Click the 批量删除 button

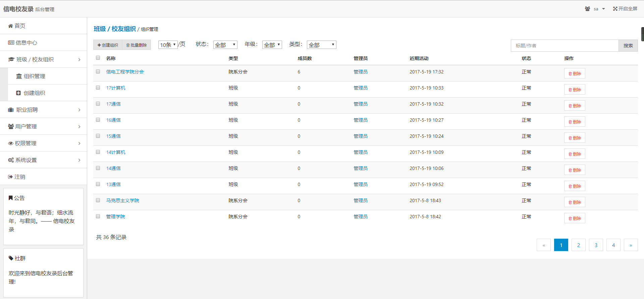pyautogui.click(x=137, y=45)
